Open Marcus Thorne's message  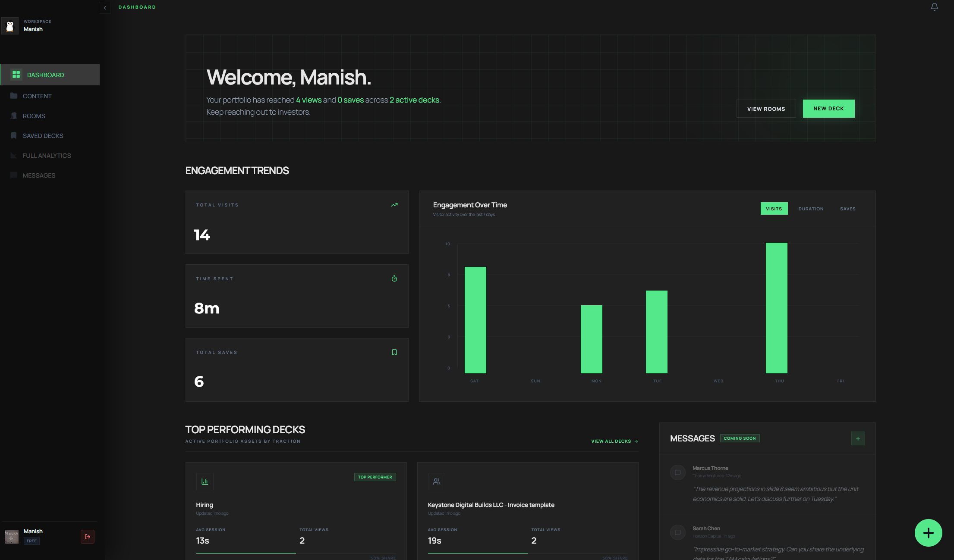point(767,484)
